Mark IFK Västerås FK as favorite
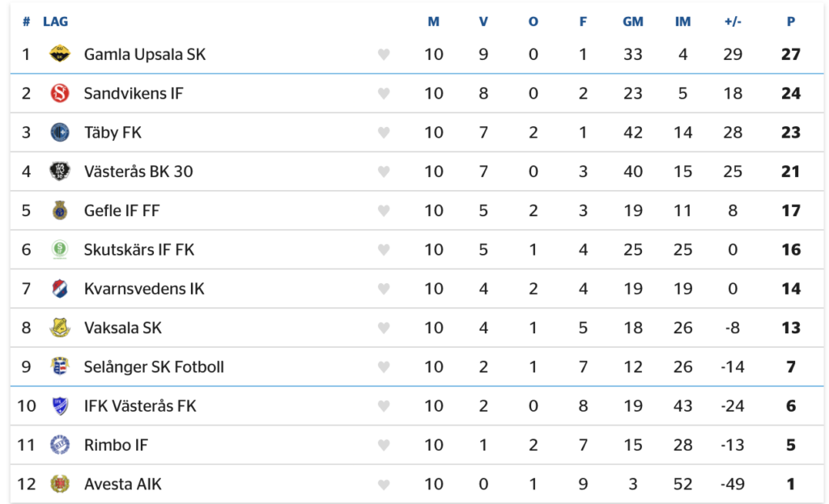 point(384,406)
